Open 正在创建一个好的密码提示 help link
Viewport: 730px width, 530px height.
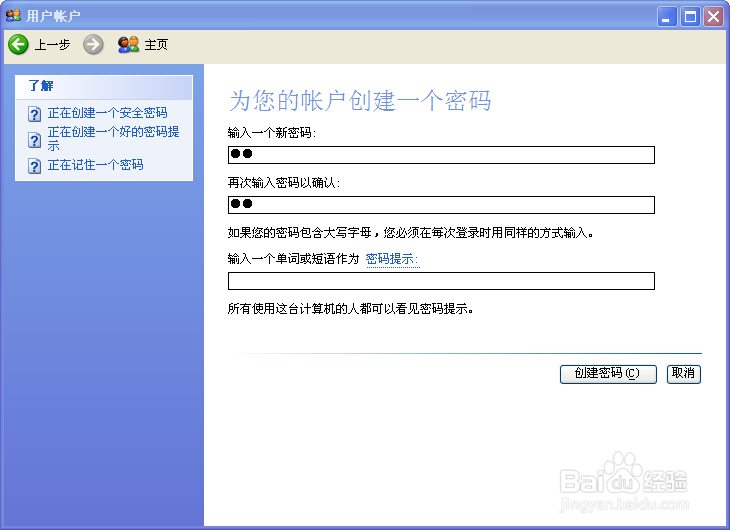coord(113,138)
